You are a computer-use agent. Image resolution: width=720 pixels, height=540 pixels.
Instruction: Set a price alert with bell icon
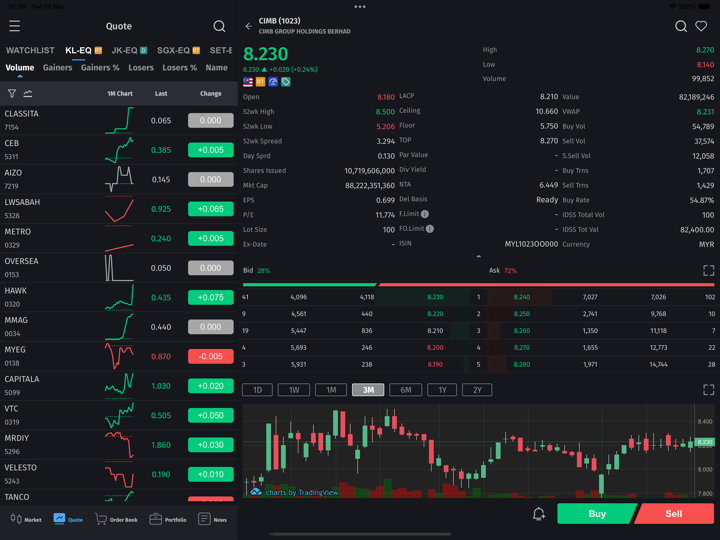coord(538,514)
